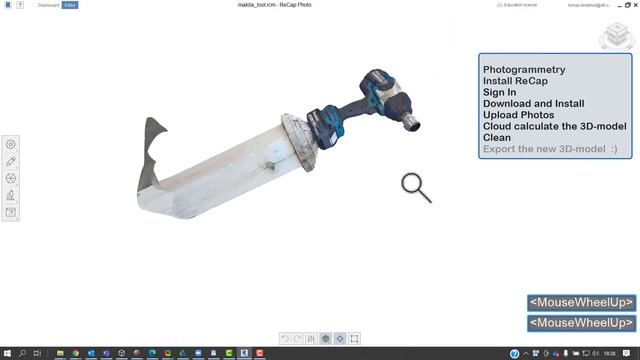Open the Windows Start menu
The width and height of the screenshot is (640, 360).
[x=7, y=353]
